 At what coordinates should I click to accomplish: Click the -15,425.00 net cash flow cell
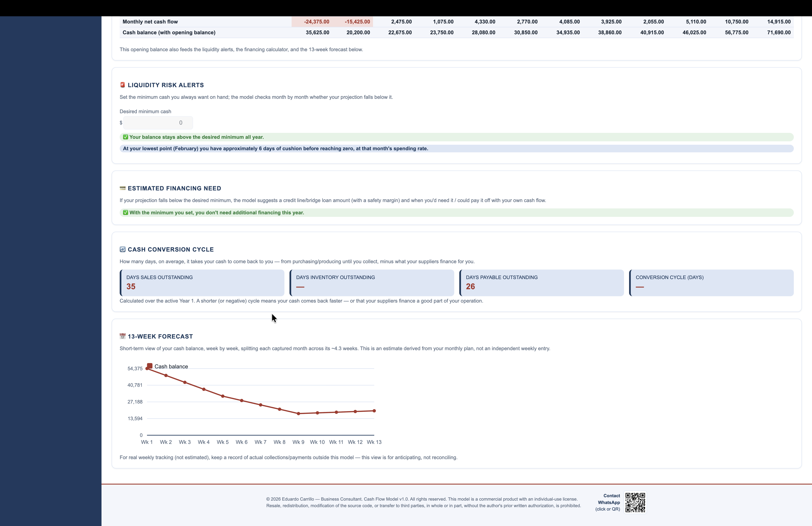353,22
